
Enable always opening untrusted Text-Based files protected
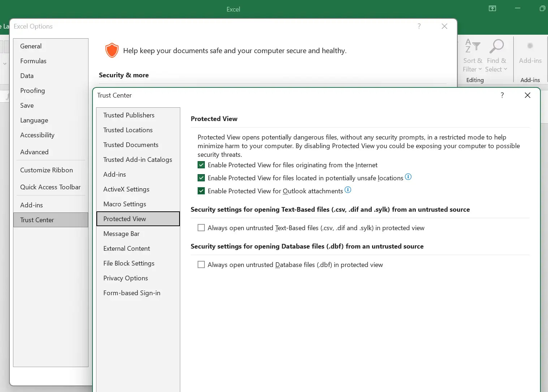coord(201,228)
